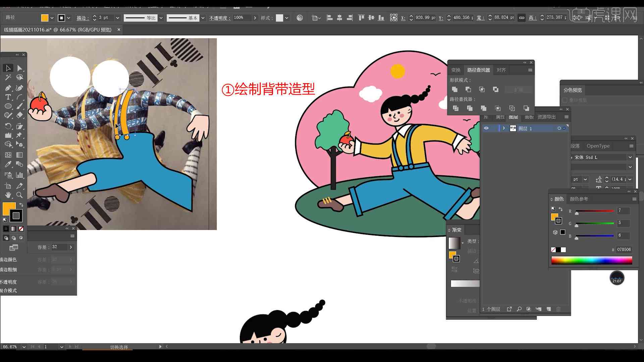Adjust the R red color slider
644x362 pixels.
pos(595,212)
